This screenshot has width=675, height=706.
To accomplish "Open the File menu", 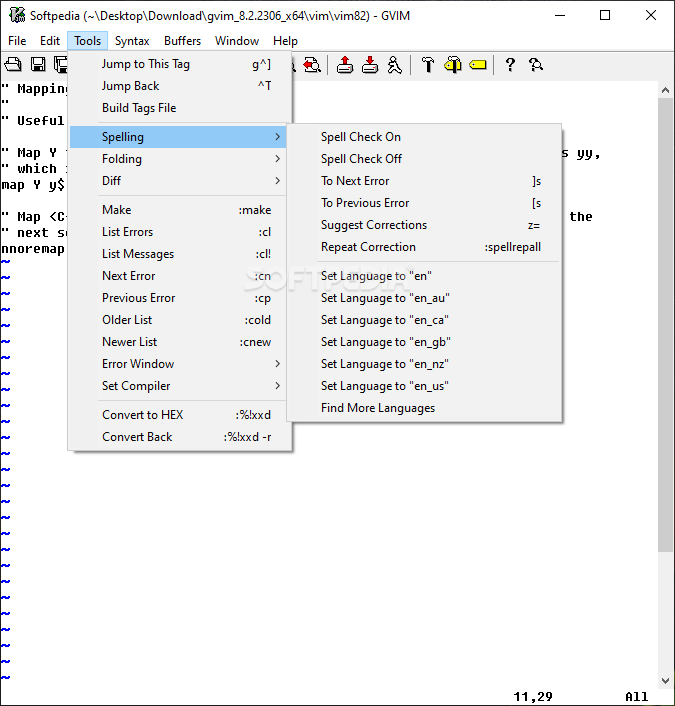I will (17, 41).
